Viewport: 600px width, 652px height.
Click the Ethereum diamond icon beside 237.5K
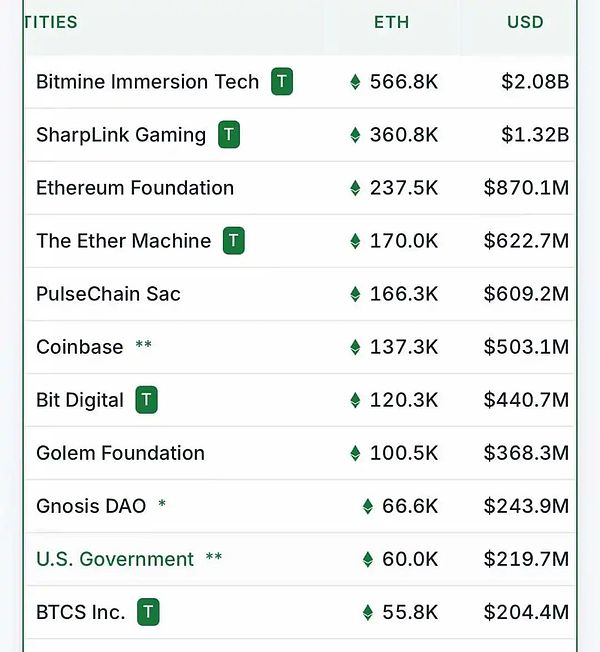click(x=355, y=188)
